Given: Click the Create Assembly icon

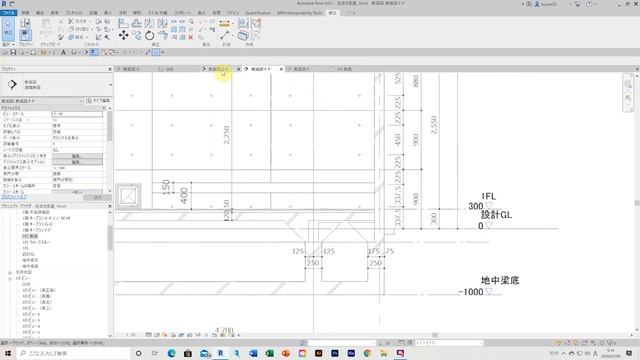Looking at the screenshot, I should (x=243, y=24).
